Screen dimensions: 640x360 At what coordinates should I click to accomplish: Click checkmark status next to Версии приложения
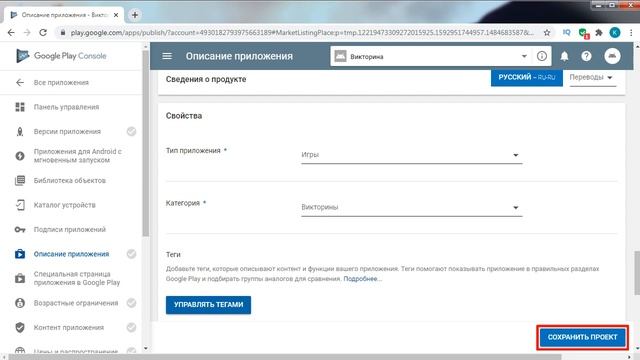tap(131, 131)
